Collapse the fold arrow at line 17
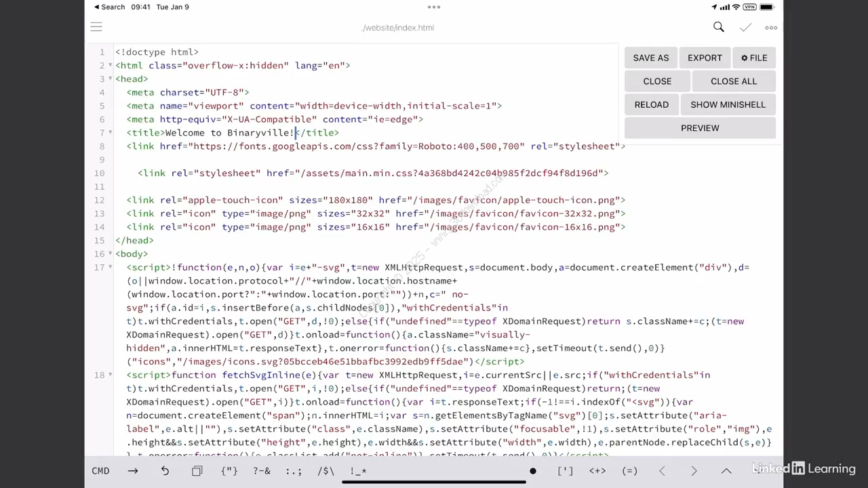The width and height of the screenshot is (868, 488). (111, 267)
